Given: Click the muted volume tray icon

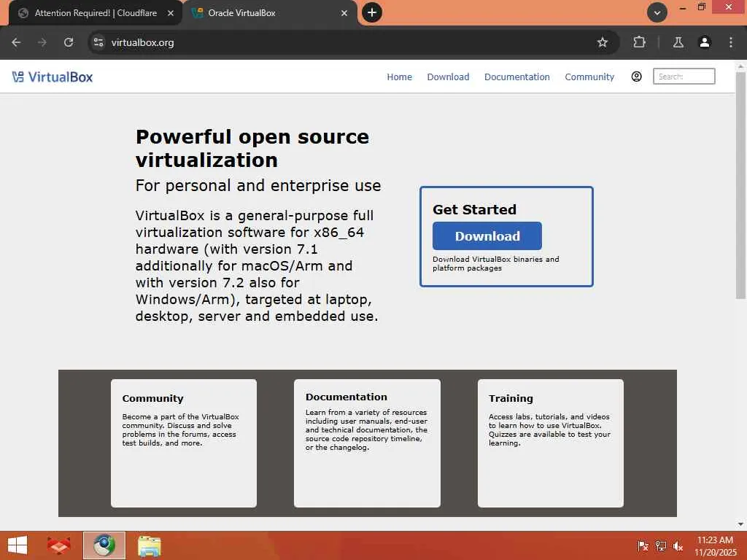Looking at the screenshot, I should pos(678,546).
